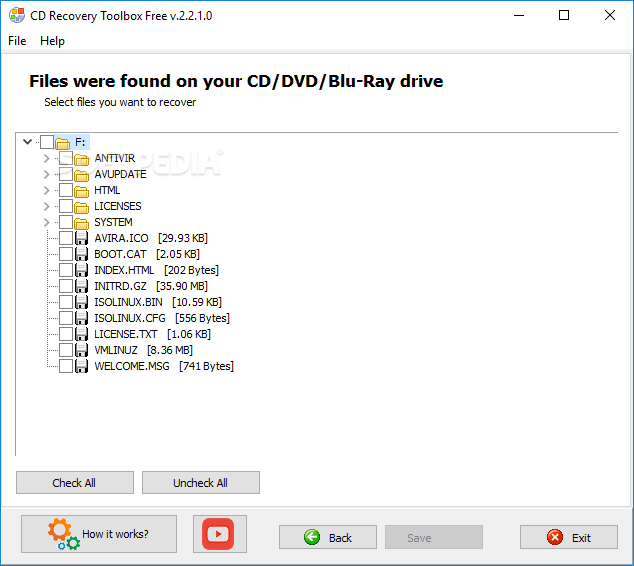
Task: Click the HTML folder icon
Action: (x=82, y=191)
